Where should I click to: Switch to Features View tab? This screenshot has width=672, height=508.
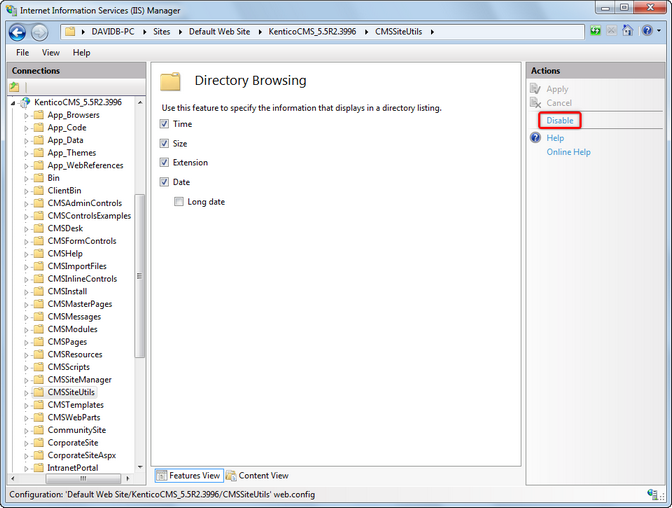click(x=189, y=475)
